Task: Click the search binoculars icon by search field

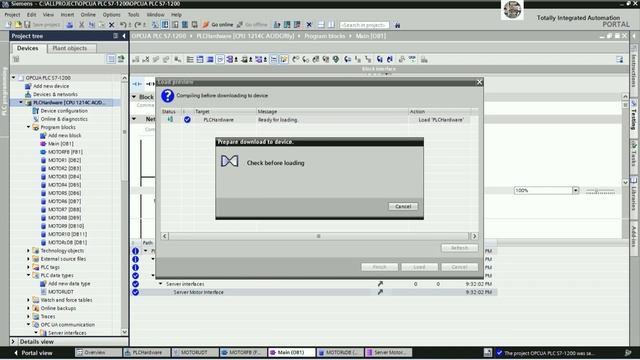Action: [397, 25]
